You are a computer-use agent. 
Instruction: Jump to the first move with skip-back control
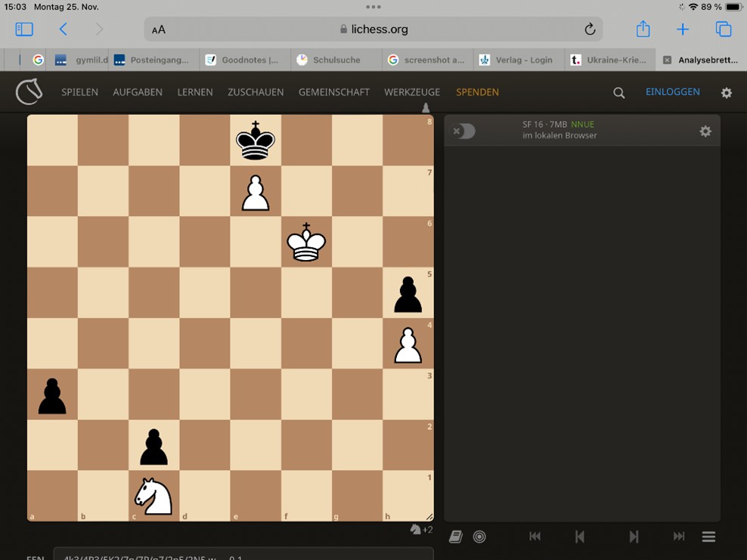click(x=535, y=536)
